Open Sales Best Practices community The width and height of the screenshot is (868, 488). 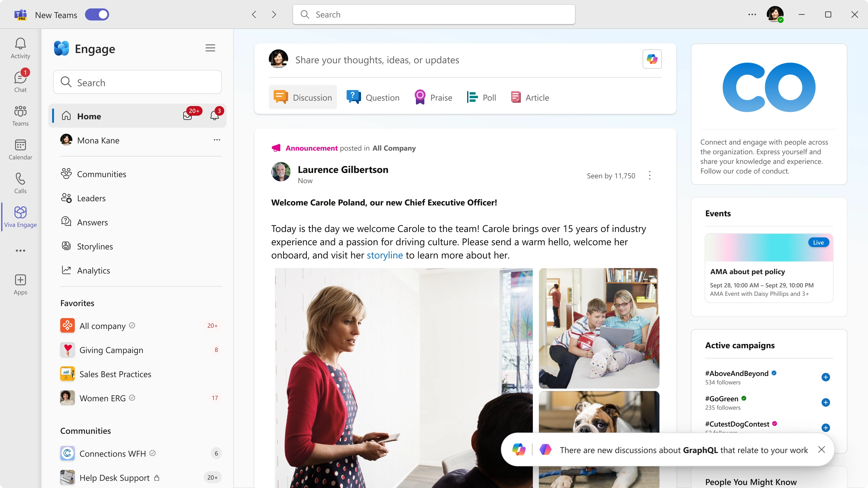coord(140,374)
